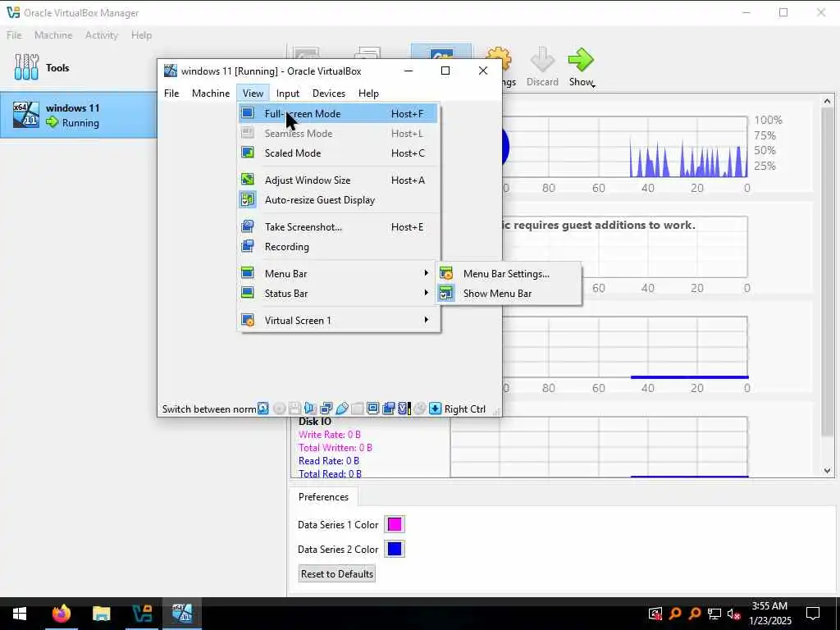
Task: Open File Explorer from taskbar
Action: (101, 614)
